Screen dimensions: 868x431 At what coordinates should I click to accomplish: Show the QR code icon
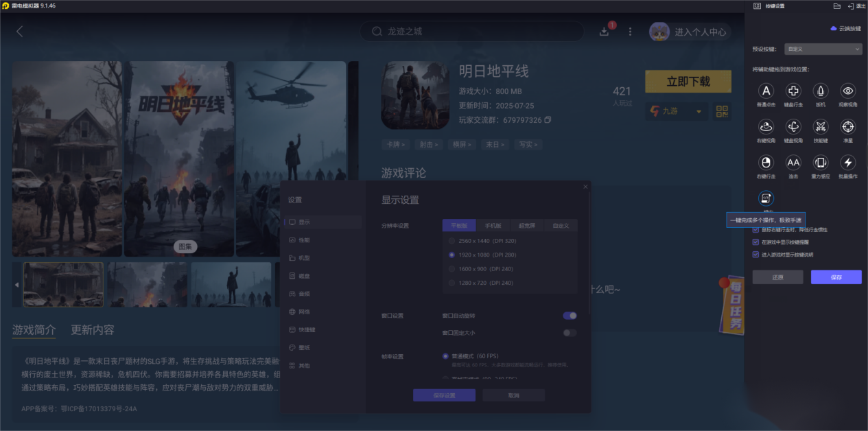coord(722,111)
